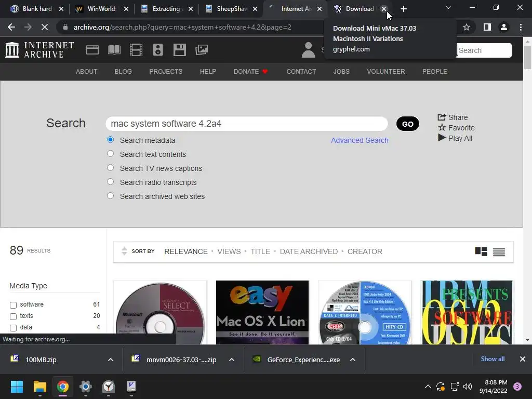The height and width of the screenshot is (399, 532).
Task: Switch results to list view
Action: (x=499, y=251)
